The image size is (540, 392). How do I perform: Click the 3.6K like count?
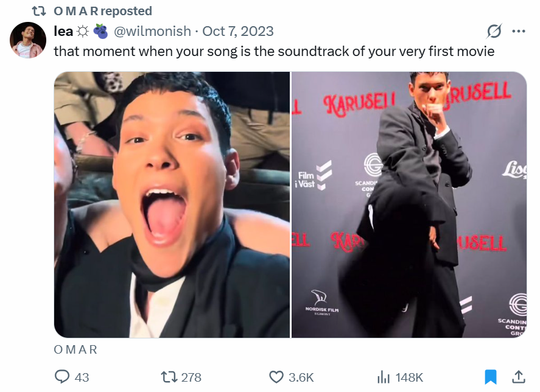coord(301,377)
